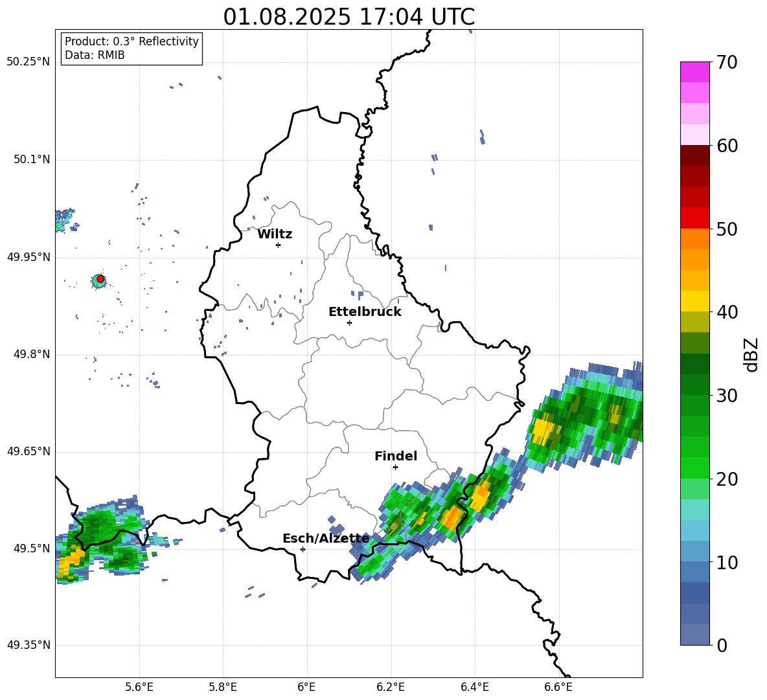The image size is (767, 700).
Task: Click the bright red colorbar segment above 50
Action: tap(694, 218)
